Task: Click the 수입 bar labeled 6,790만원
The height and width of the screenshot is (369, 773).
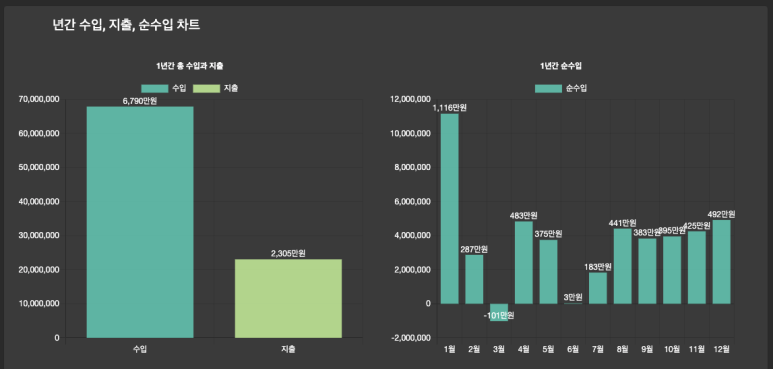Action: [140, 222]
